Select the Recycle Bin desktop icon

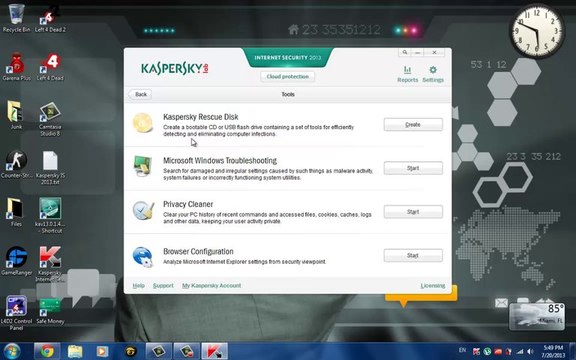pyautogui.click(x=16, y=18)
